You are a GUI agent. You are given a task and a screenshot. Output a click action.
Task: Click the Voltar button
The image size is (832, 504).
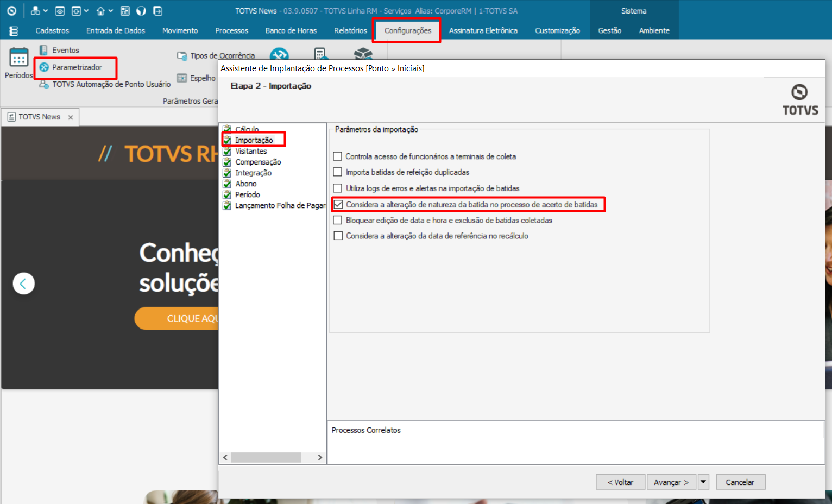coord(620,482)
